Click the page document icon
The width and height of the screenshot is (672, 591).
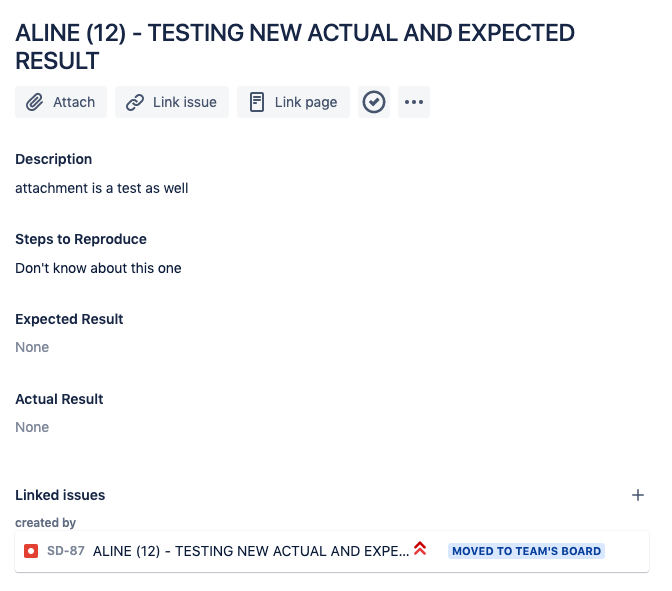coord(256,102)
